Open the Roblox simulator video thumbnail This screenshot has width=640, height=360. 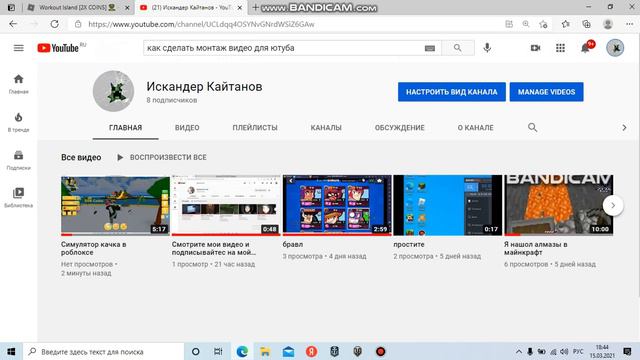[x=115, y=205]
